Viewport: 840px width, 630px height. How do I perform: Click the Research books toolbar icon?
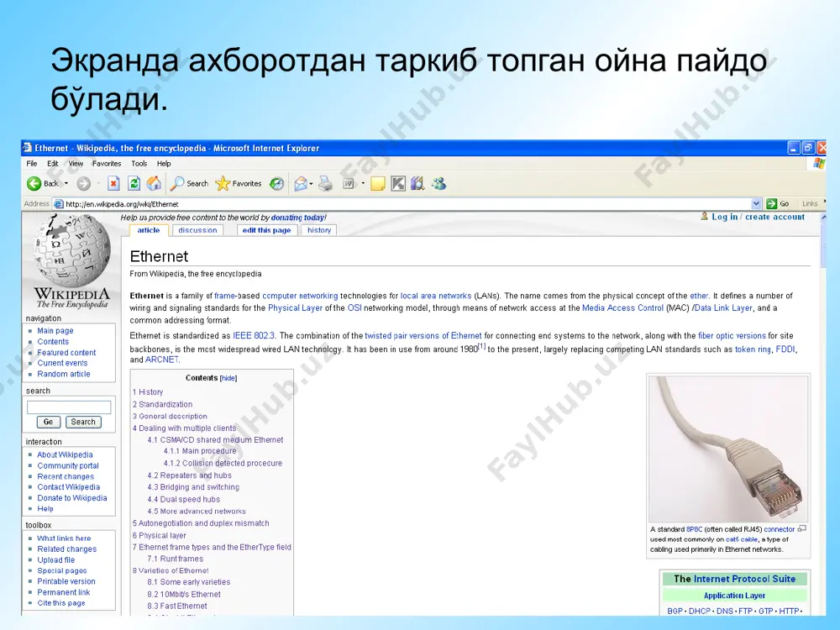coord(417,184)
